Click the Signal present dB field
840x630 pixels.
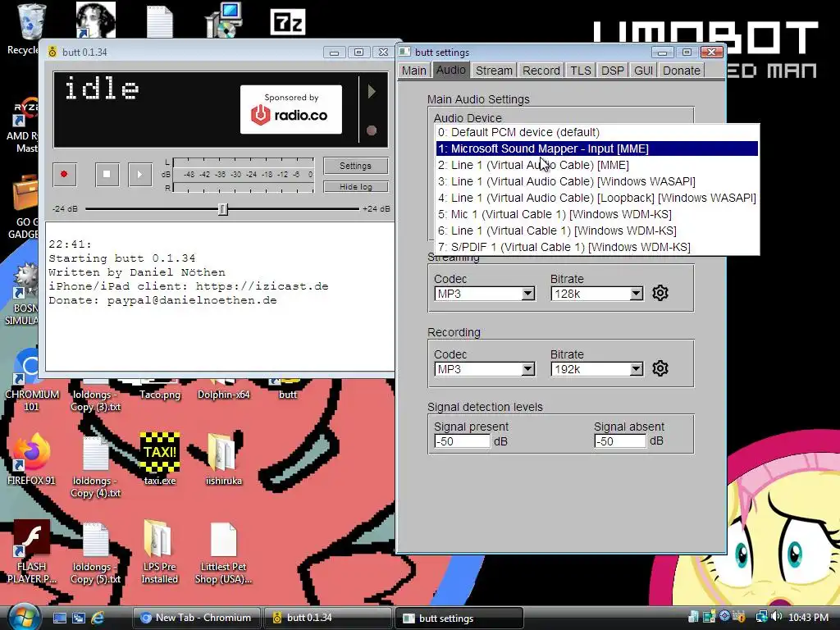(x=462, y=441)
